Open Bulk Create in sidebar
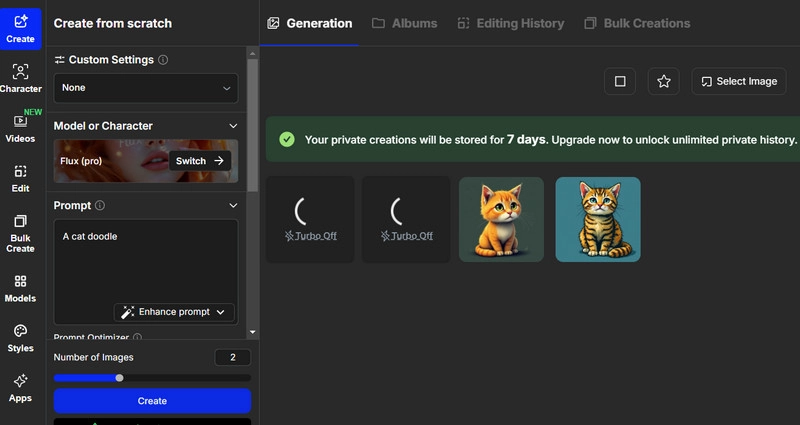The image size is (800, 425). [x=20, y=233]
